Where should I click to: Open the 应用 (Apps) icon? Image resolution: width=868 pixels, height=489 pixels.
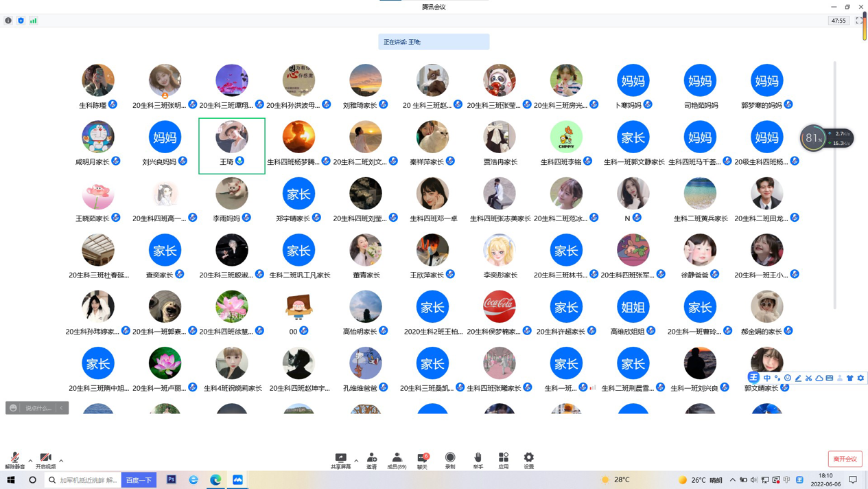(503, 459)
